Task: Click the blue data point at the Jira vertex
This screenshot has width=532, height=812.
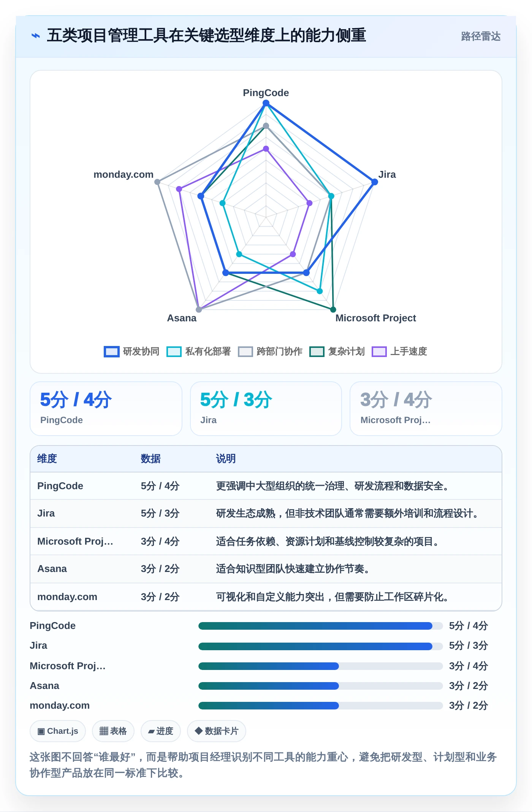Action: (374, 182)
